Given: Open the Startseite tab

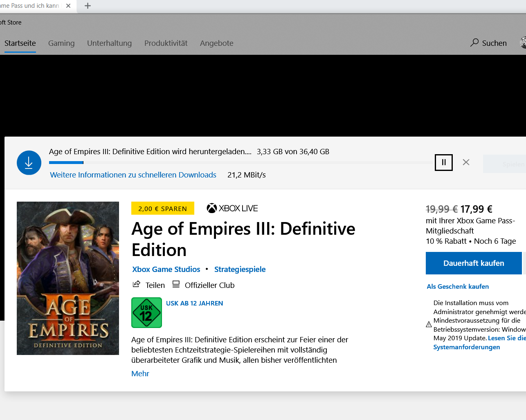Looking at the screenshot, I should point(20,43).
